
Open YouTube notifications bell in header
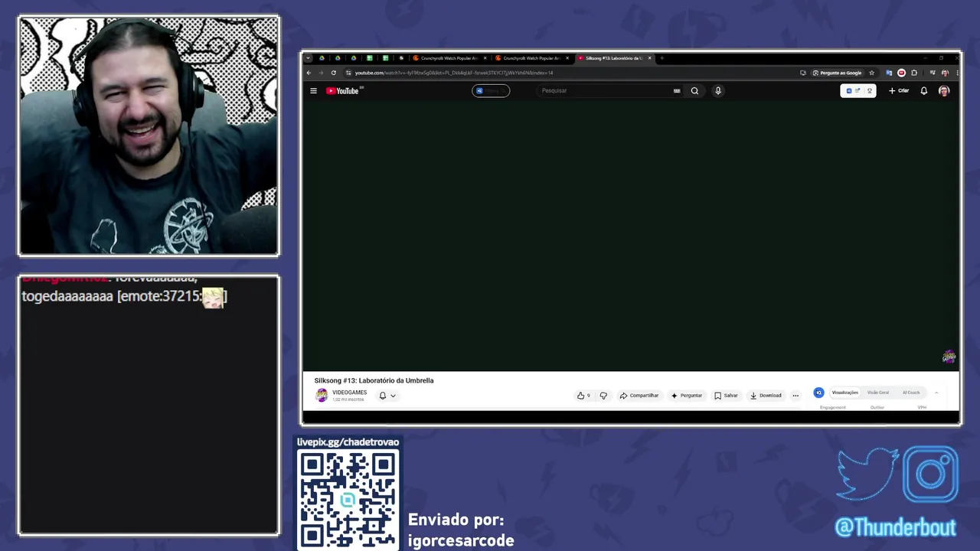[x=924, y=90]
